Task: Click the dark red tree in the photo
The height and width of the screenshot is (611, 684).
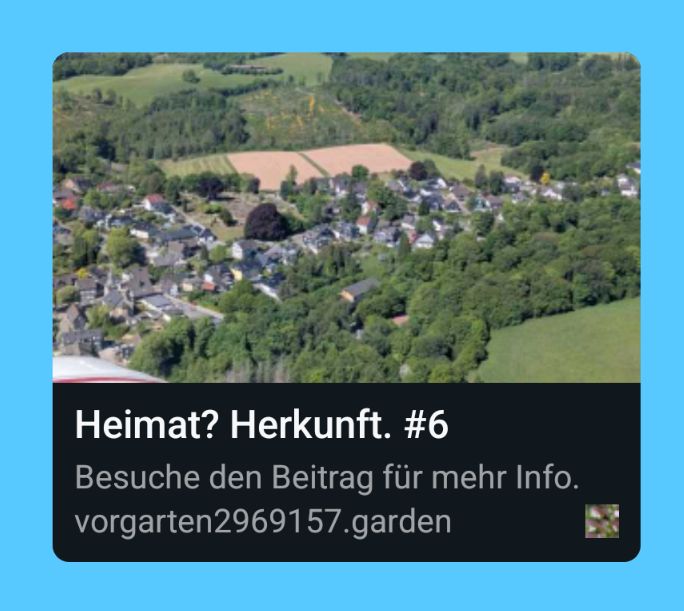Action: click(265, 222)
